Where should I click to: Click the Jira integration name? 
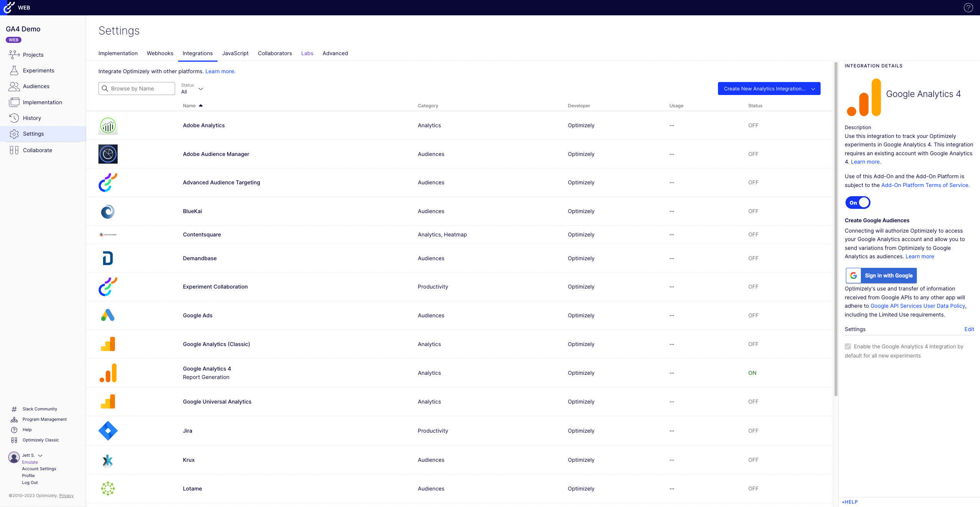click(x=187, y=431)
